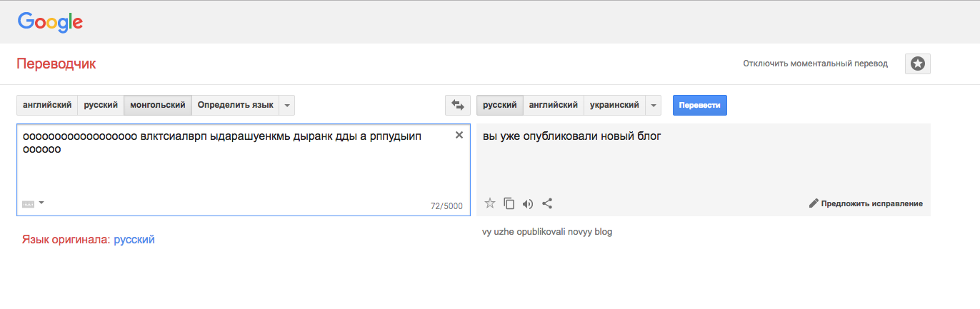Click the 72/5000 character counter

(x=446, y=206)
